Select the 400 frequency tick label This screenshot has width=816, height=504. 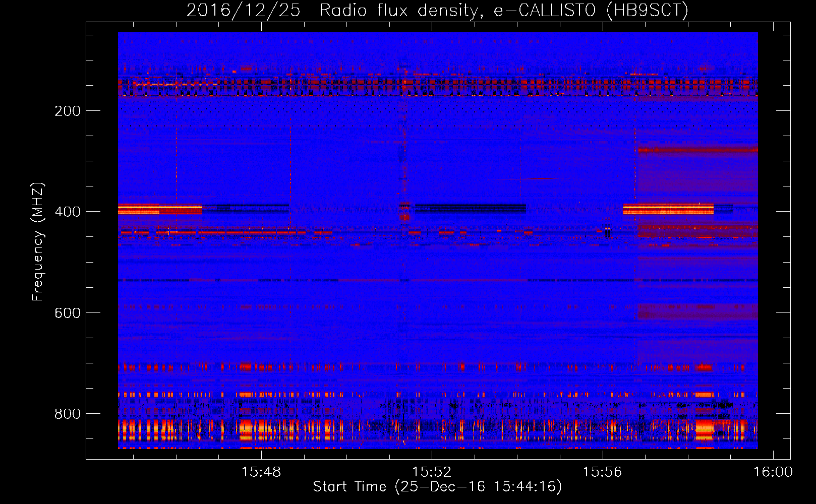click(68, 212)
